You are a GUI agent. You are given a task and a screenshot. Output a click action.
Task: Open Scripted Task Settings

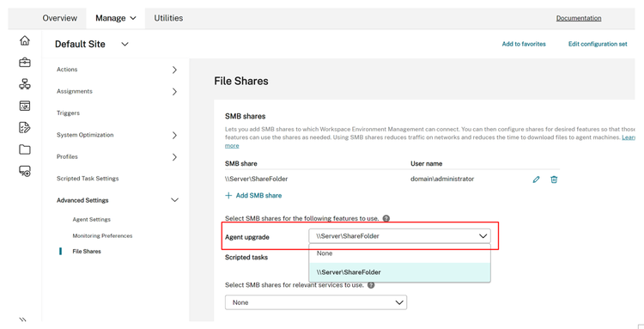pyautogui.click(x=88, y=179)
